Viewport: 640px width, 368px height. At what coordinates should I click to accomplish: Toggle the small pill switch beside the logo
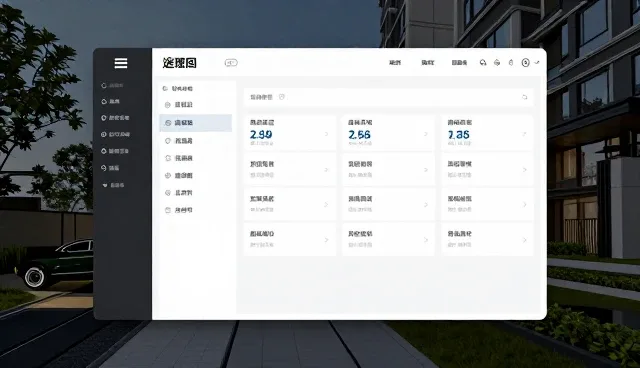point(231,63)
